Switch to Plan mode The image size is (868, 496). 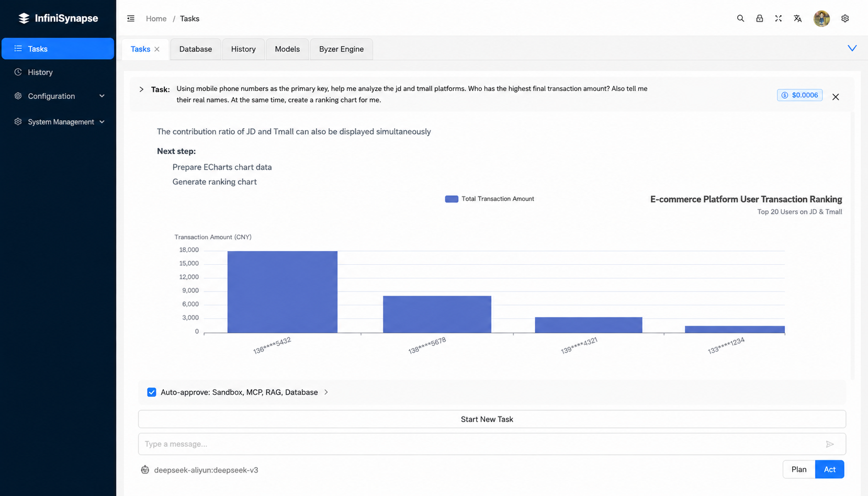(x=799, y=469)
